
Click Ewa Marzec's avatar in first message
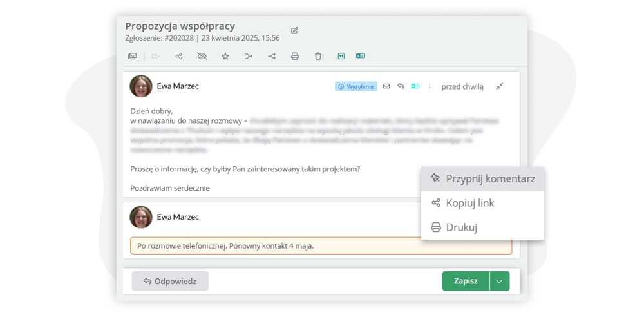click(x=141, y=86)
